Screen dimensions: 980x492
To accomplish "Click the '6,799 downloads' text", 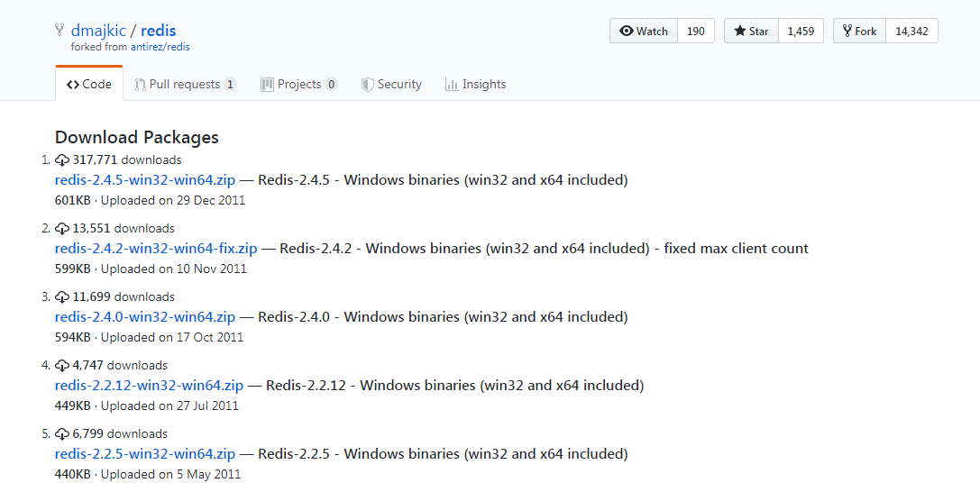I will (x=120, y=434).
